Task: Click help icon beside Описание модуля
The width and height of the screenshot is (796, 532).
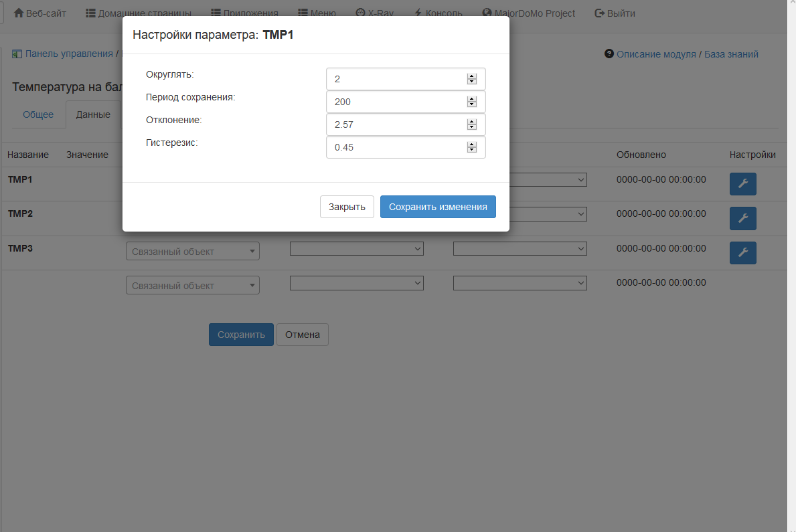Action: point(609,54)
